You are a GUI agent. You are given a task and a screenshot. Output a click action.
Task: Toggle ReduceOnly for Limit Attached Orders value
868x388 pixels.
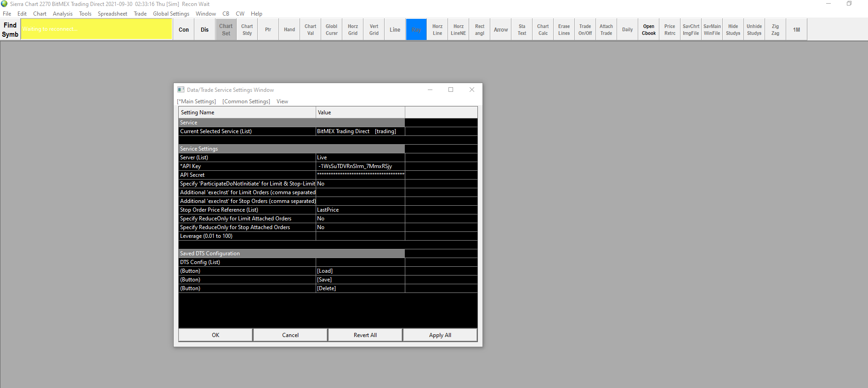click(x=360, y=219)
